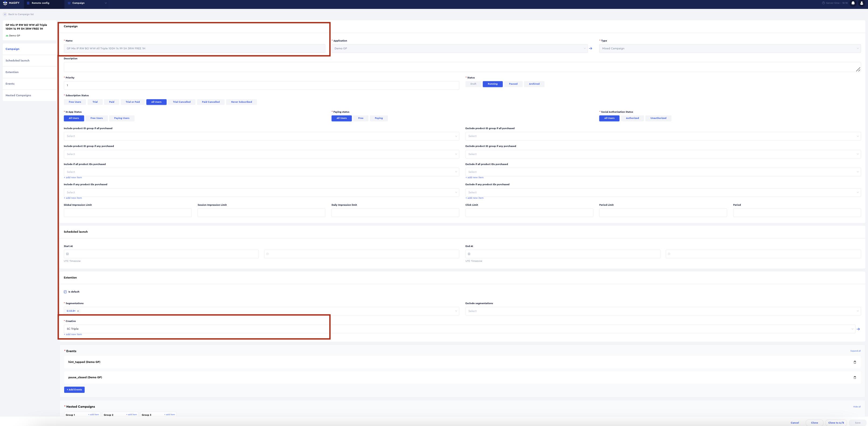Screen dimensions: 868x426
Task: Open the user profile icon
Action: coord(862,3)
